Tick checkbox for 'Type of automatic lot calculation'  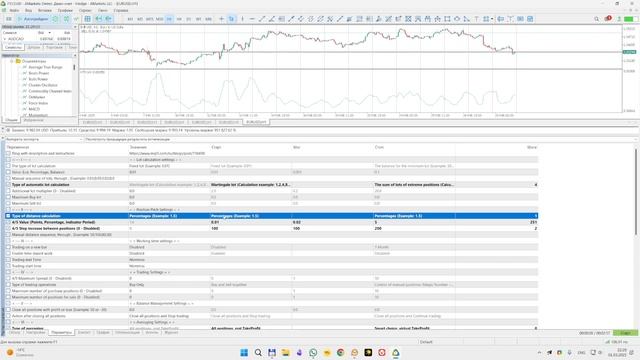8,184
